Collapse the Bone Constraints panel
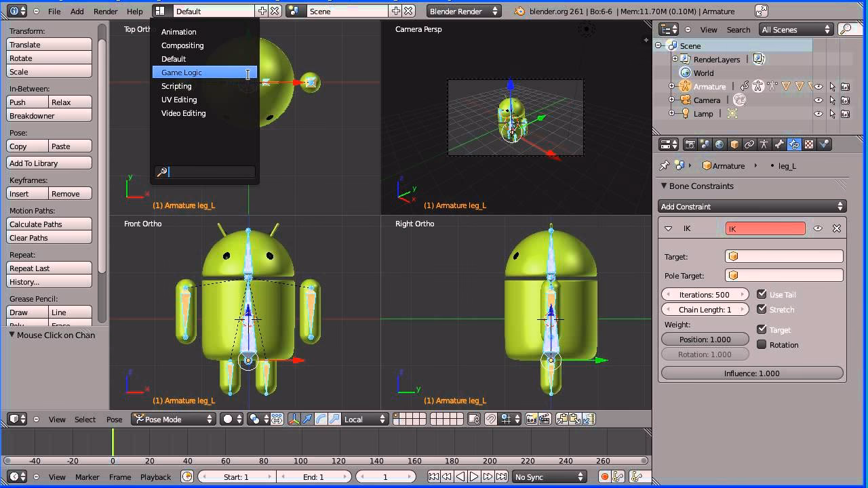 click(x=664, y=186)
